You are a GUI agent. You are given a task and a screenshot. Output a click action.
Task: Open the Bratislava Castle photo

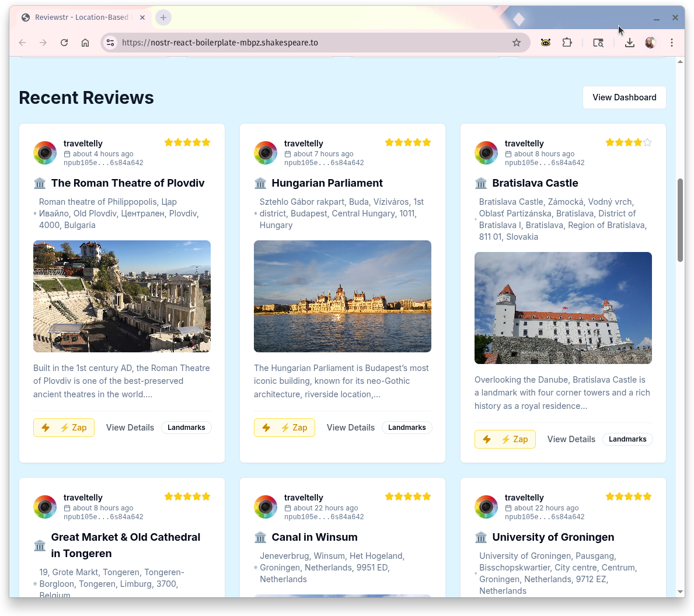[563, 308]
